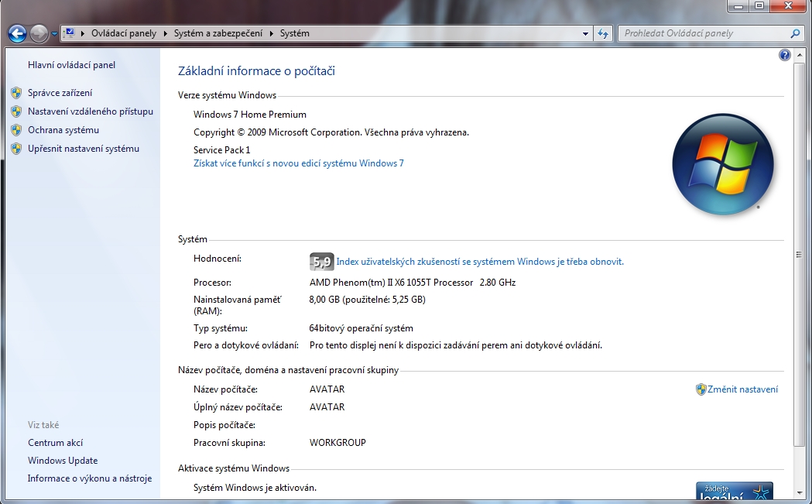The height and width of the screenshot is (504, 812).
Task: Click the genuine software badge at bottom right
Action: coord(735,491)
